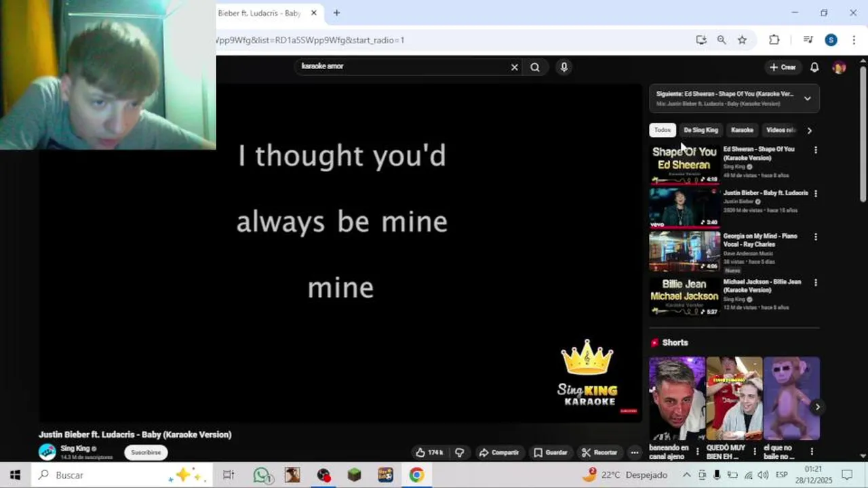The width and height of the screenshot is (868, 488).
Task: Open the 22°C Despejado weather widget
Action: point(625,475)
